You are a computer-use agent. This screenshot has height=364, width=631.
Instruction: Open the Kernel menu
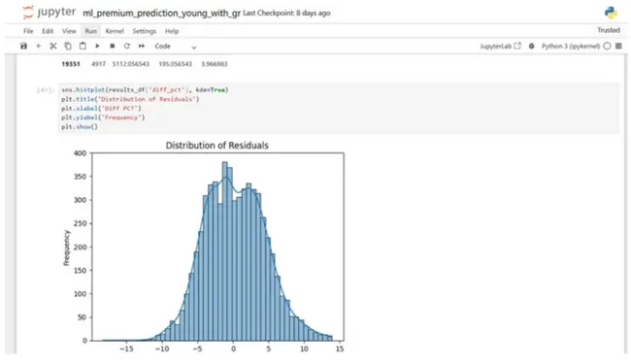tap(115, 31)
